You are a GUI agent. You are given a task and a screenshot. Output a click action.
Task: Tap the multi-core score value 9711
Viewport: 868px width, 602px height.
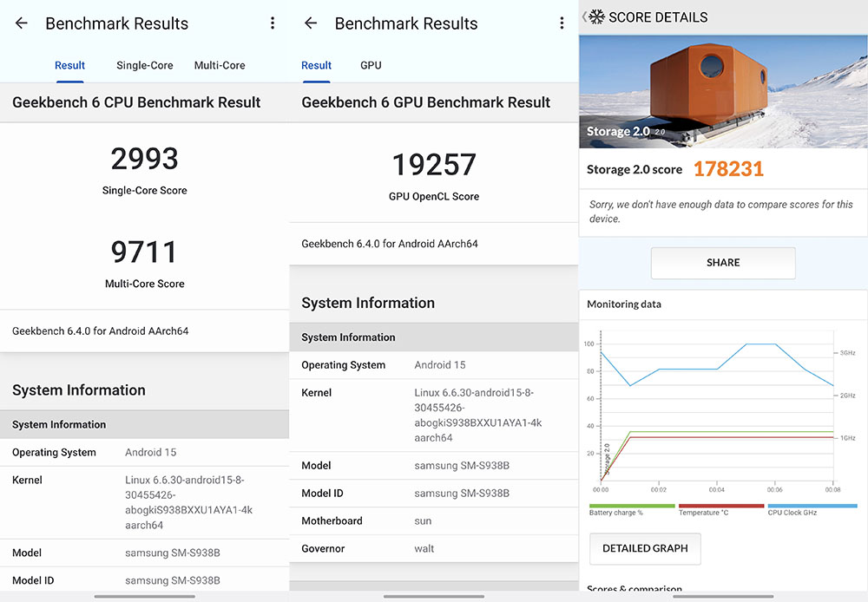click(x=144, y=252)
